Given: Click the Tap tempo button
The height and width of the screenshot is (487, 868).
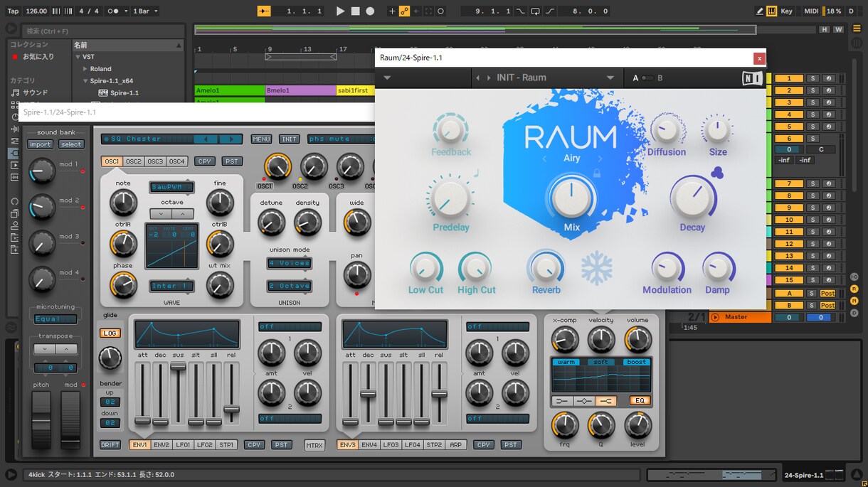Looking at the screenshot, I should 13,11.
